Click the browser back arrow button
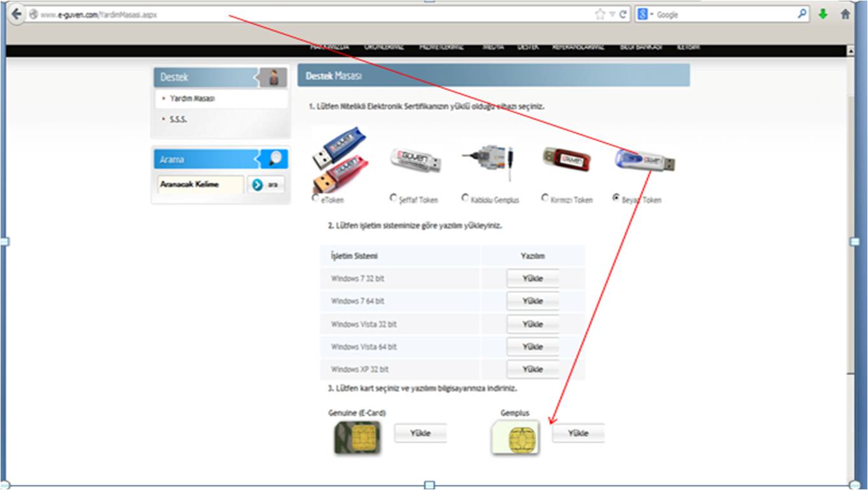This screenshot has width=868, height=490. (x=17, y=14)
